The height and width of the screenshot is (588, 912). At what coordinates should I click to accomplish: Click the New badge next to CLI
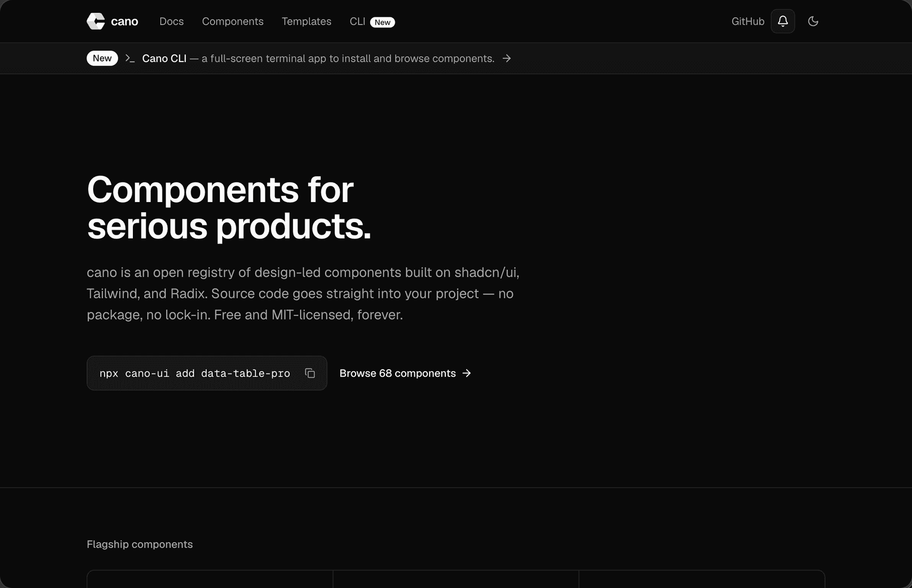[382, 22]
